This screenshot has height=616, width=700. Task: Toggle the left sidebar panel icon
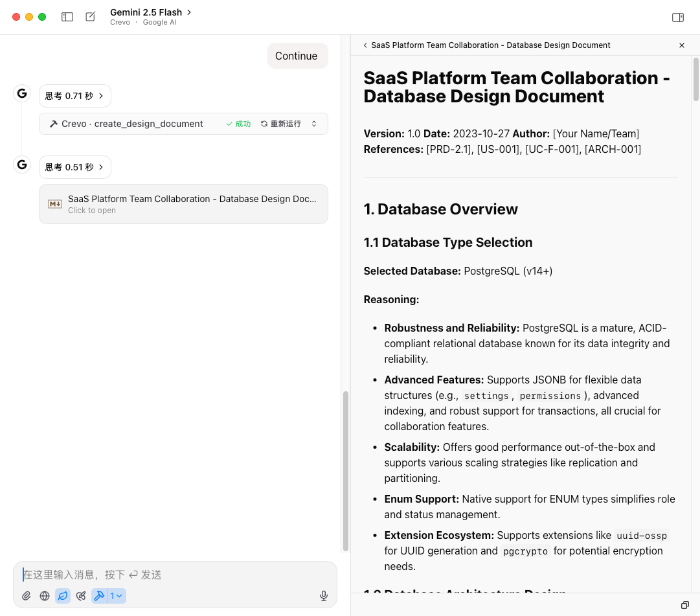tap(67, 17)
